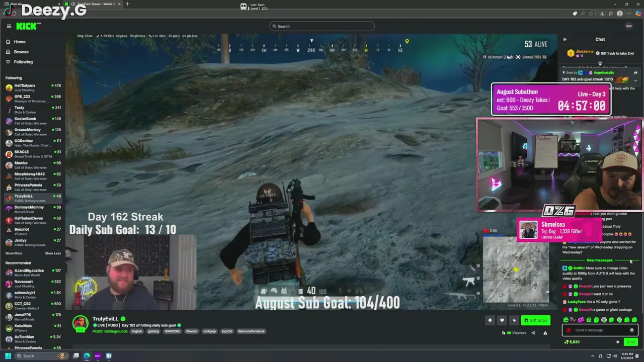Show hidden system tray icons chevron
Screen dimensions: 644x362
[594, 356]
